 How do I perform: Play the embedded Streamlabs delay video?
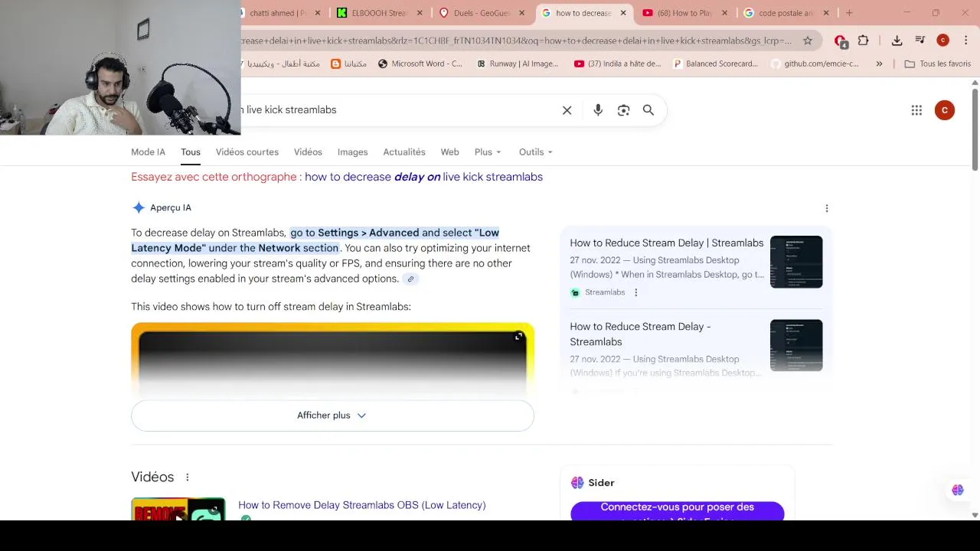[x=332, y=361]
